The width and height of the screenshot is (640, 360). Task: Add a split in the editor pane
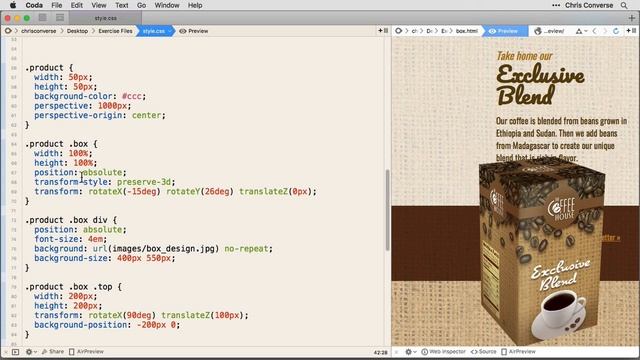(383, 31)
